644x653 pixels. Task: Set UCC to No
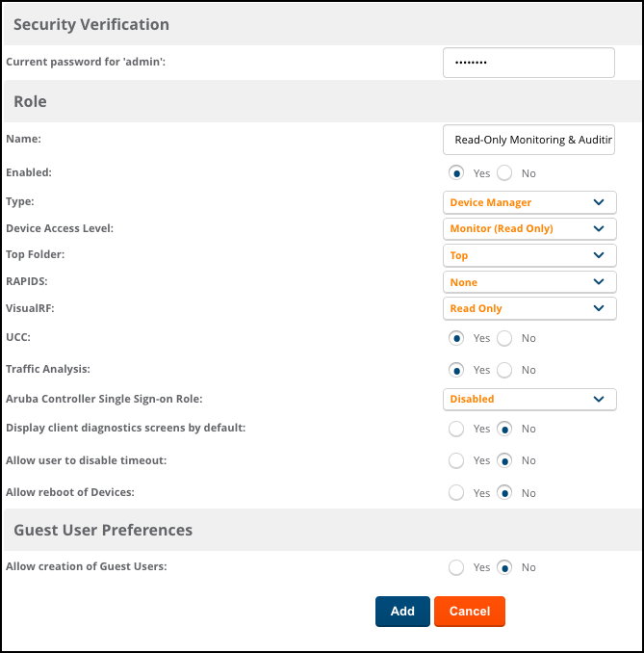click(x=504, y=338)
